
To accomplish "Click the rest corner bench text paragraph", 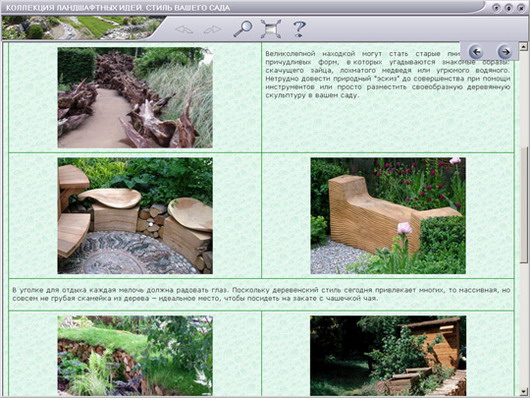I will coord(261,294).
